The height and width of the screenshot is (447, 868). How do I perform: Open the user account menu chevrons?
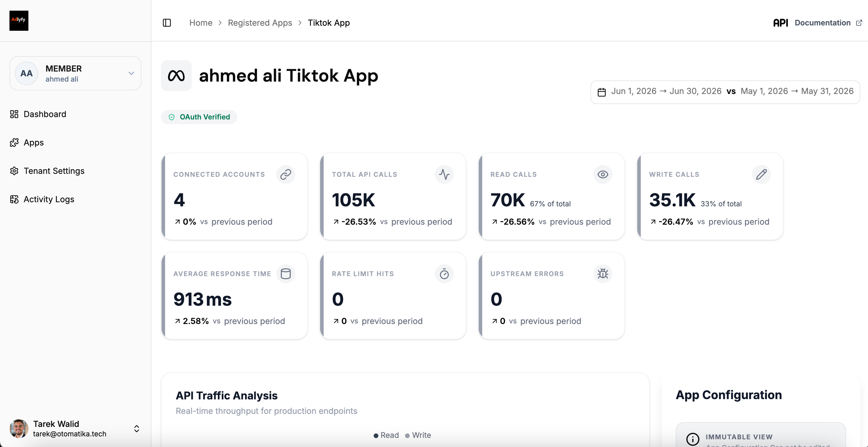pyautogui.click(x=136, y=428)
